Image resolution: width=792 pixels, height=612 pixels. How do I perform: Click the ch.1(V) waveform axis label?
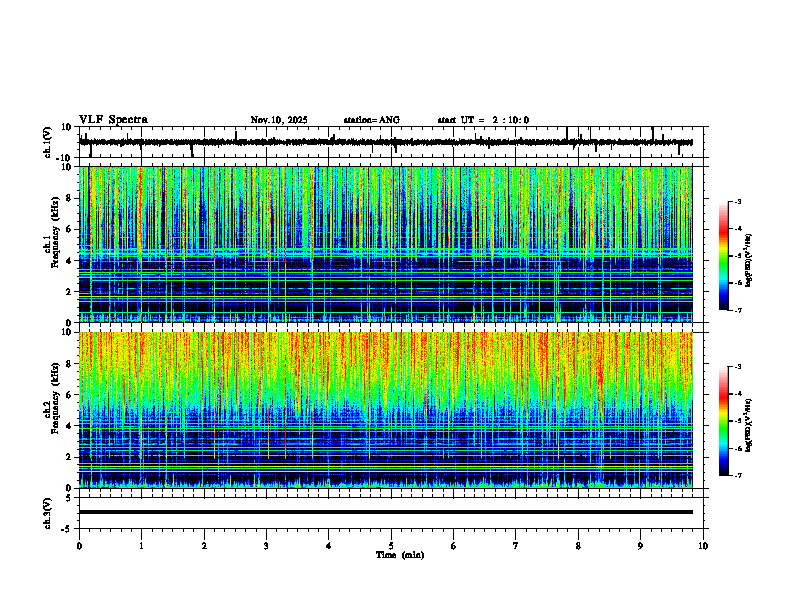point(48,142)
